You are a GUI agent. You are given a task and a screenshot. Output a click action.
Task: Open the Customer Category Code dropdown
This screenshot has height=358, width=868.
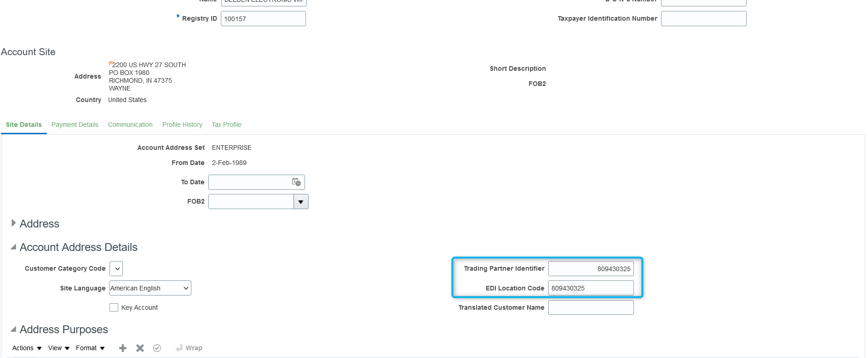click(116, 268)
